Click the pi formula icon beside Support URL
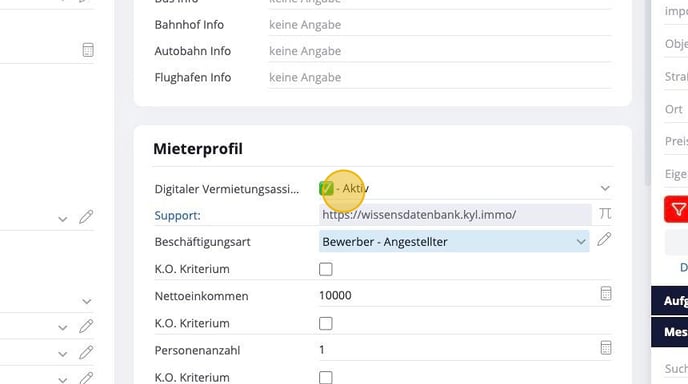 605,214
